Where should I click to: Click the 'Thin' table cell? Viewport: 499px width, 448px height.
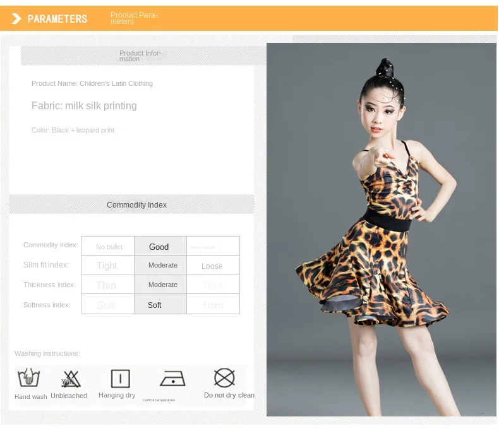pyautogui.click(x=107, y=284)
